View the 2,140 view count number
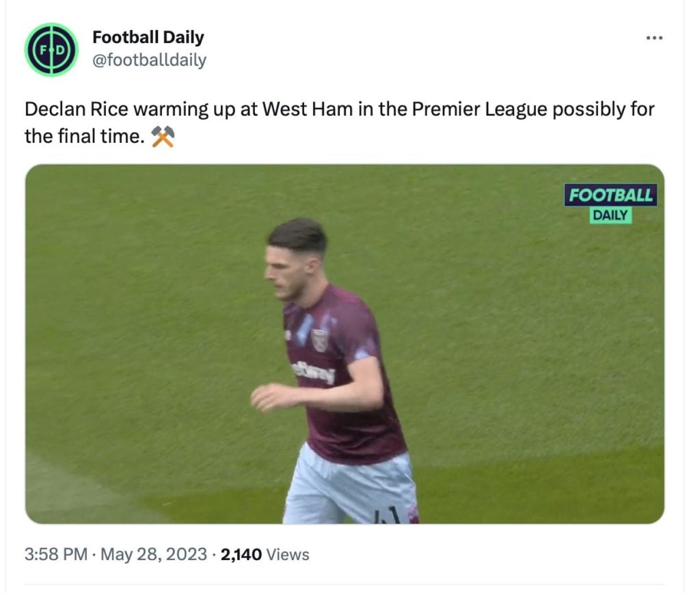 [x=241, y=555]
